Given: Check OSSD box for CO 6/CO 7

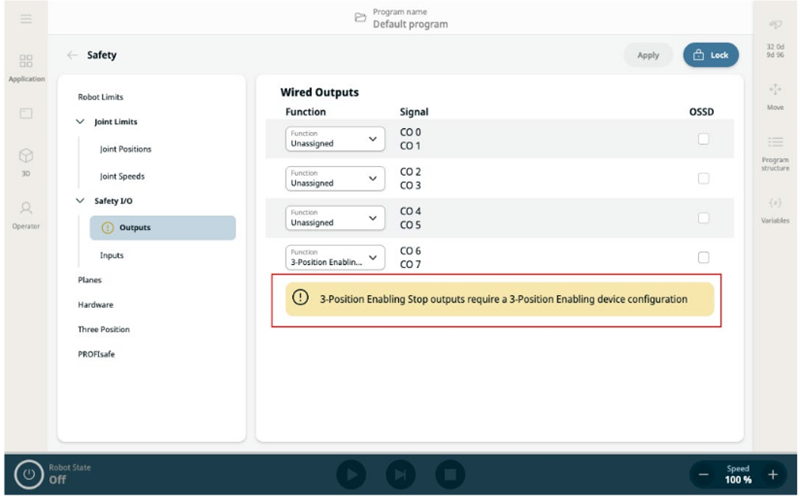Looking at the screenshot, I should (703, 257).
